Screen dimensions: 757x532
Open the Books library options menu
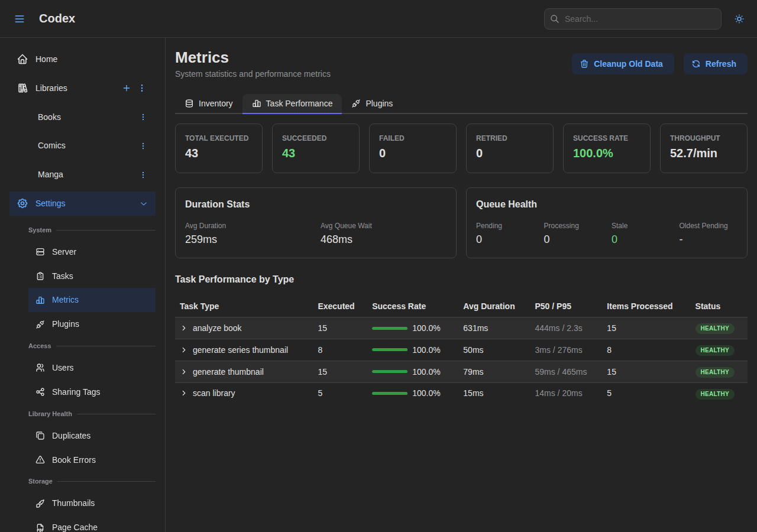143,117
